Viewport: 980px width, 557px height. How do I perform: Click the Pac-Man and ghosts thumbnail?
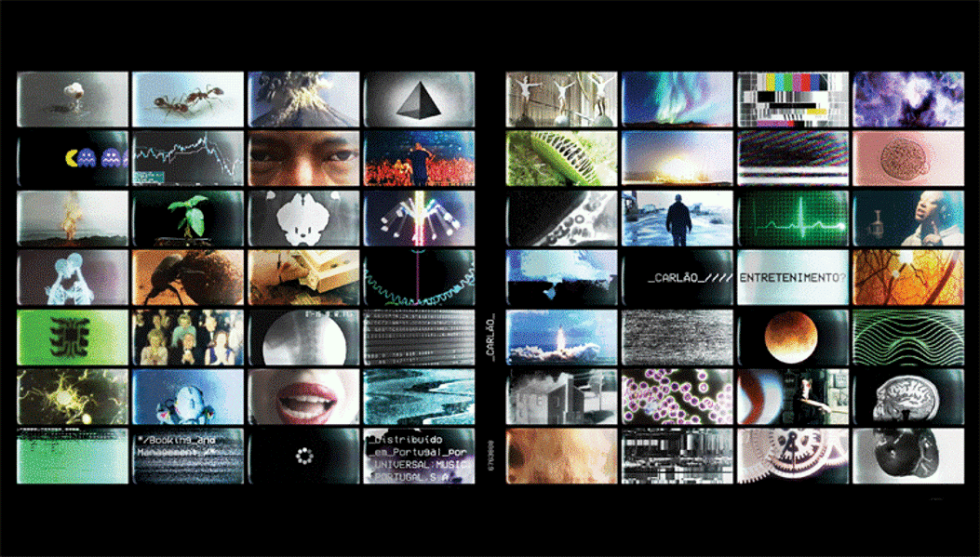[73, 158]
